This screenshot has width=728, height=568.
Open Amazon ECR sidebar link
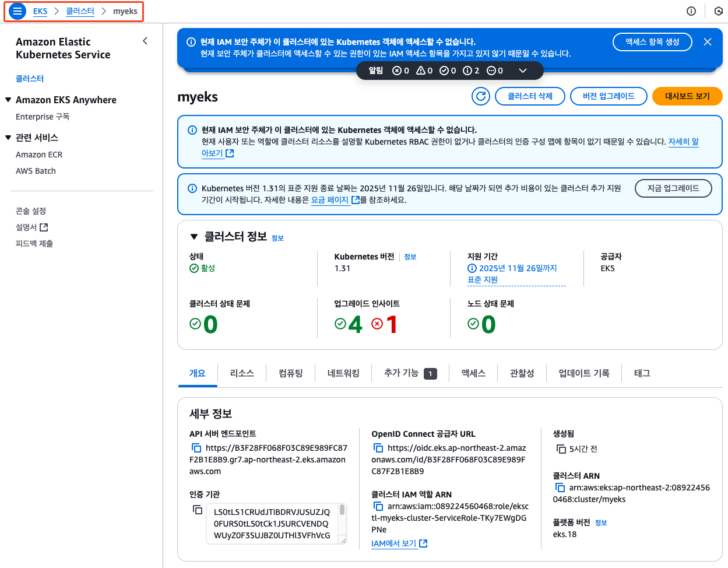pyautogui.click(x=39, y=155)
